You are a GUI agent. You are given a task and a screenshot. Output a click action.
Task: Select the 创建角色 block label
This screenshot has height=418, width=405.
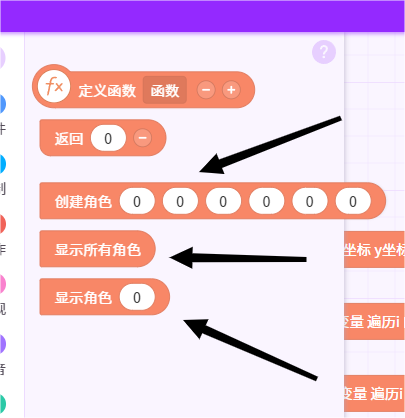point(83,202)
